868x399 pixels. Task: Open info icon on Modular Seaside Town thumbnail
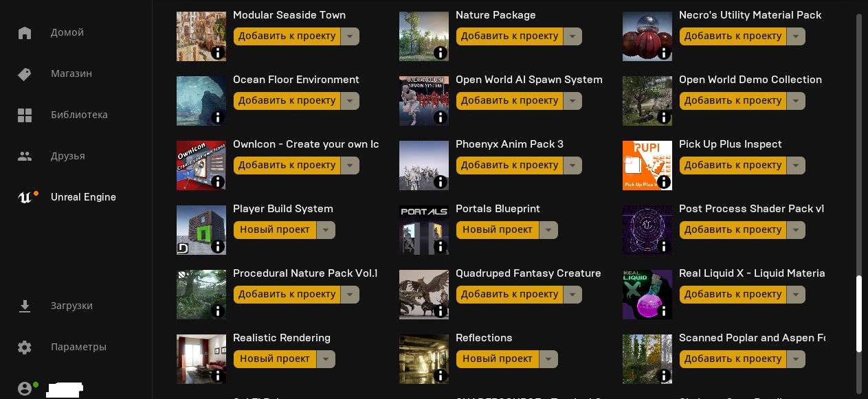click(218, 53)
